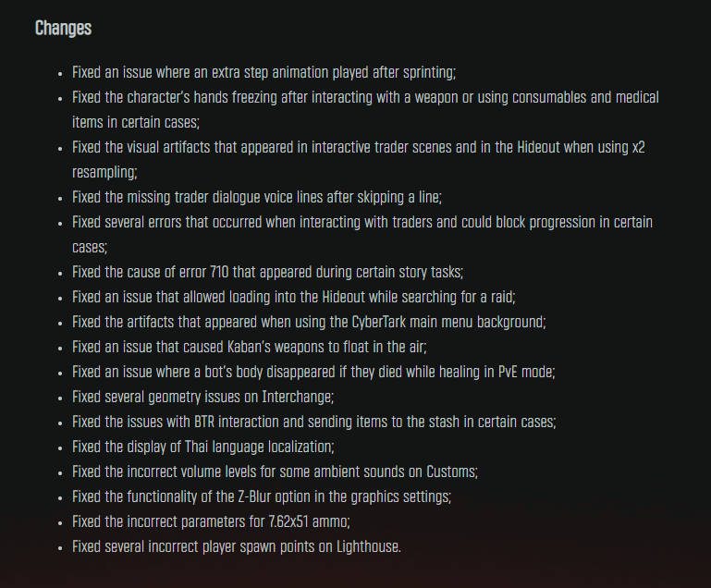Select the extra step animation sprinting line
Viewport: 711px width, 588px height.
coord(264,72)
